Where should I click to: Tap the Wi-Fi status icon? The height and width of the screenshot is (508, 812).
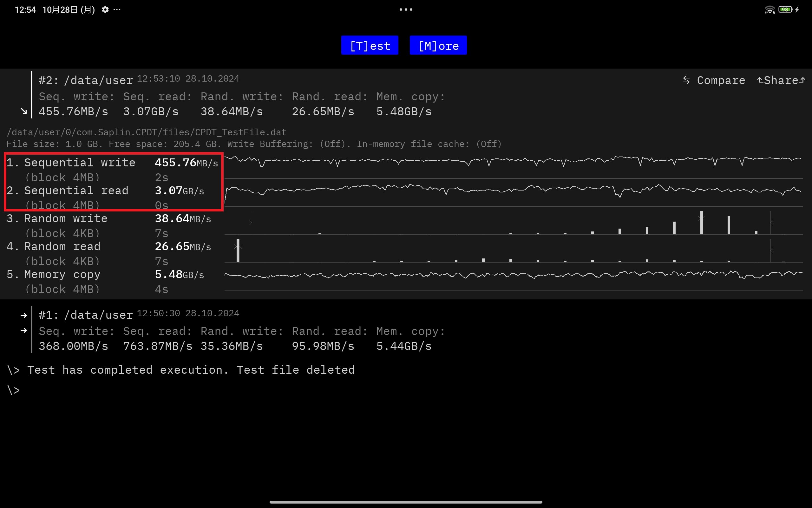(x=769, y=10)
